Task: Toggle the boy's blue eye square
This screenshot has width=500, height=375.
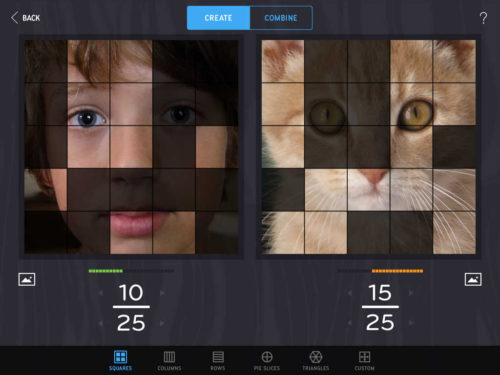Action: tap(88, 104)
